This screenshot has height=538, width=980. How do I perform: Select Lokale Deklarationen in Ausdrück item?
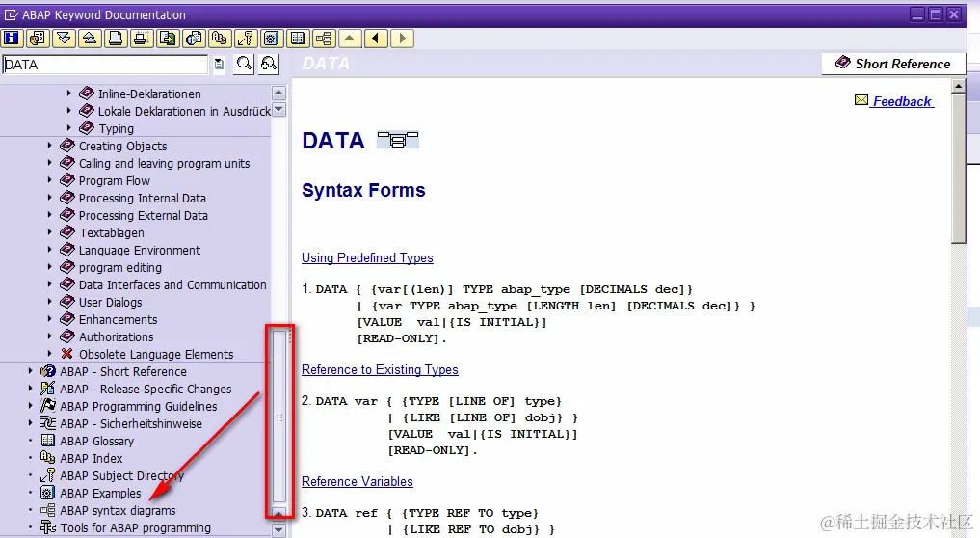(x=184, y=111)
